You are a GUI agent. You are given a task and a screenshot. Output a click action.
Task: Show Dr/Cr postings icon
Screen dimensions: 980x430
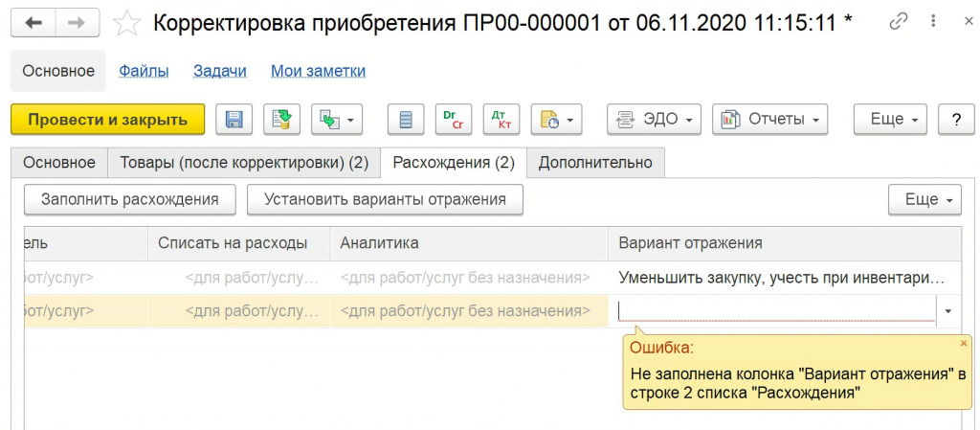454,120
